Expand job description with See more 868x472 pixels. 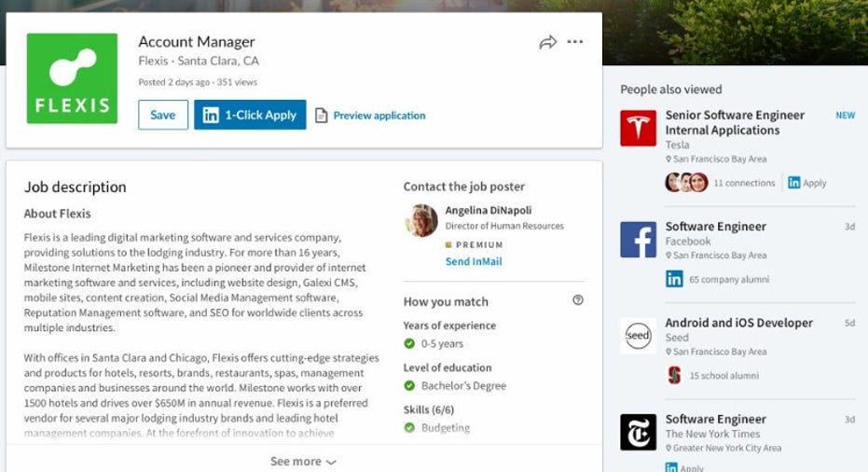[x=303, y=461]
